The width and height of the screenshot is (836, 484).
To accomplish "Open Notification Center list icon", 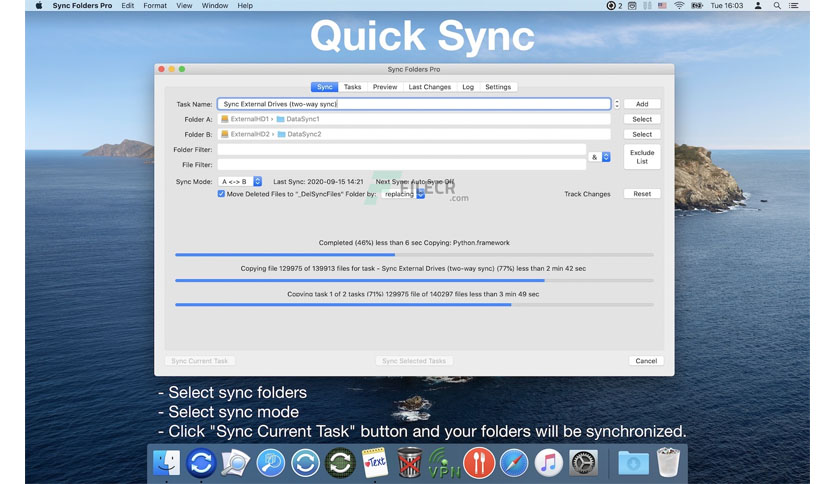I will 794,5.
